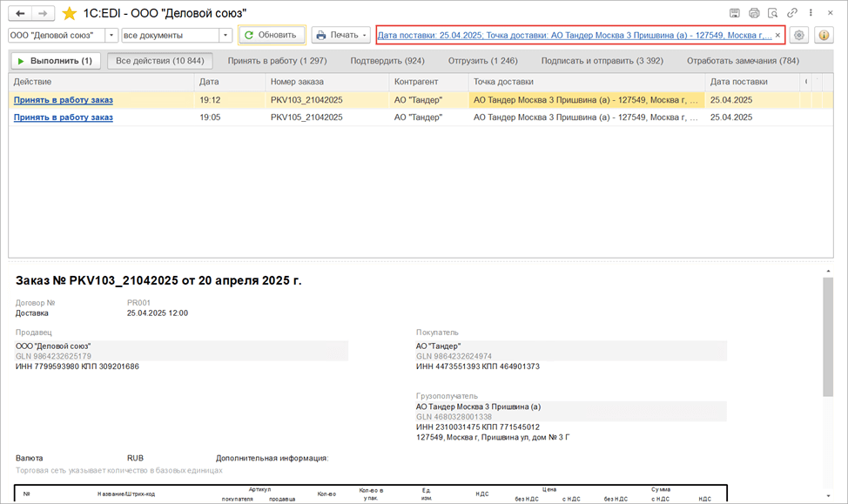Click the Выполнить (1) button
Viewport: 848px width, 504px height.
coord(56,61)
